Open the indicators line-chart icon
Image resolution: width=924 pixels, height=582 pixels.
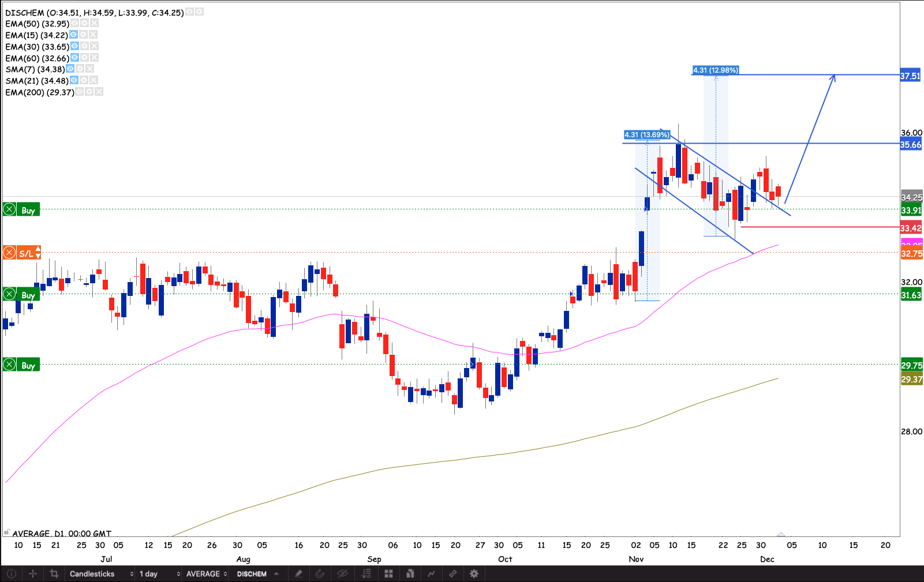pos(431,574)
